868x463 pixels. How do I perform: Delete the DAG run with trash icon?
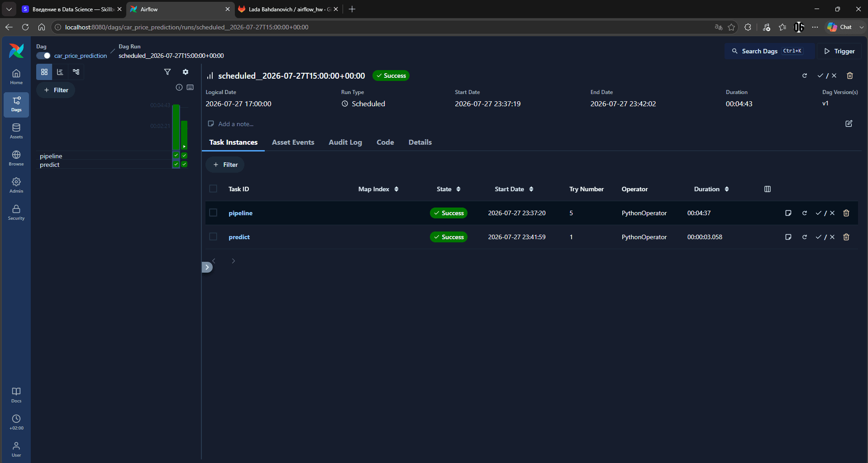click(x=850, y=76)
